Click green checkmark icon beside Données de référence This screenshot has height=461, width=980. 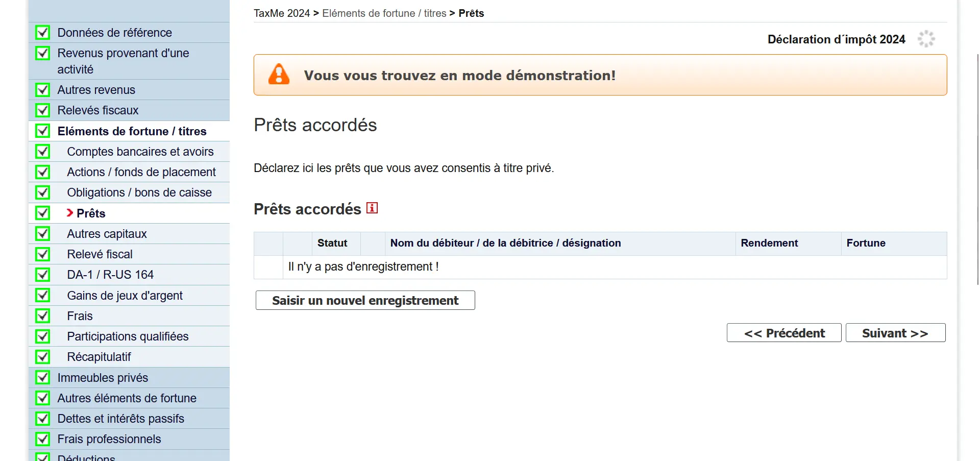coord(43,33)
